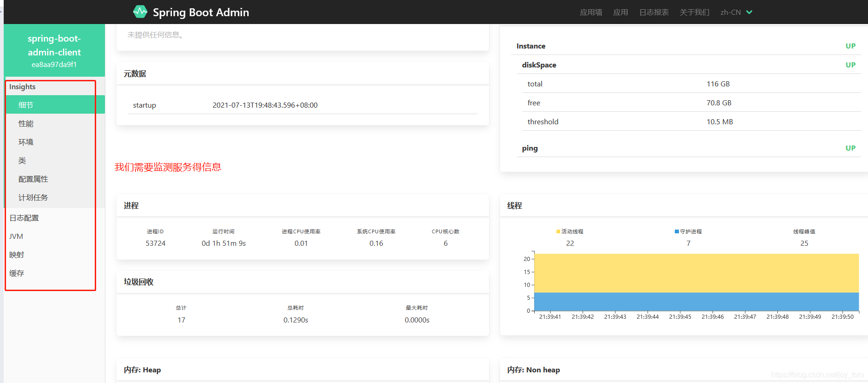Open the 关于我们 navigation item

point(694,12)
